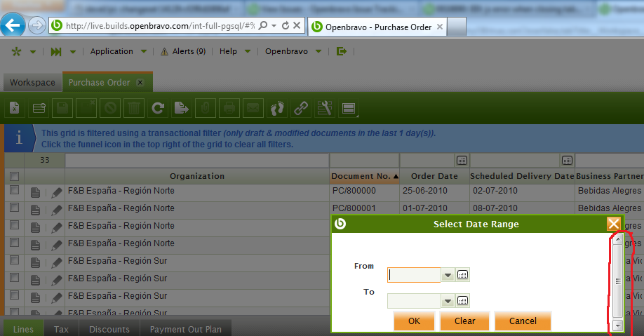This screenshot has height=336, width=644.
Task: Click the Email envelope toolbar icon
Action: [253, 109]
